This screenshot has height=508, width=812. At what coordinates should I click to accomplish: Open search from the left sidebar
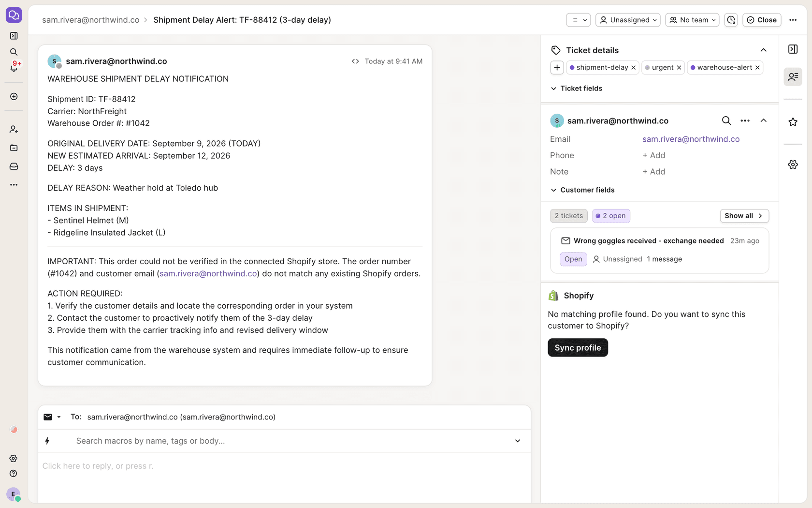(14, 52)
